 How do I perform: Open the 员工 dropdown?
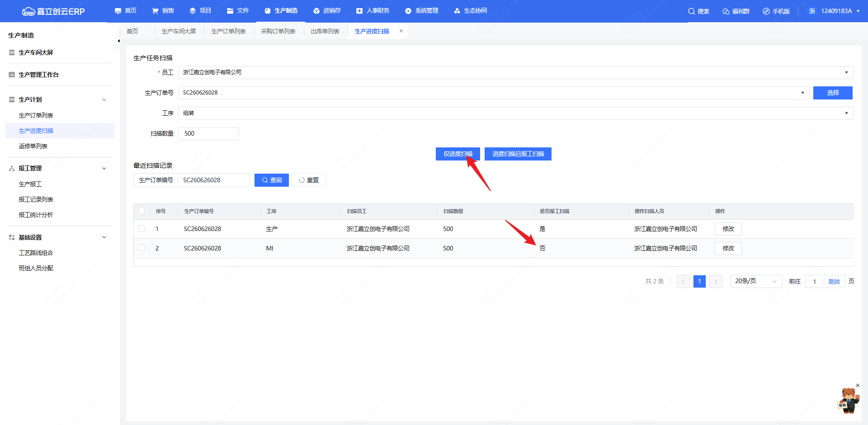[x=516, y=72]
